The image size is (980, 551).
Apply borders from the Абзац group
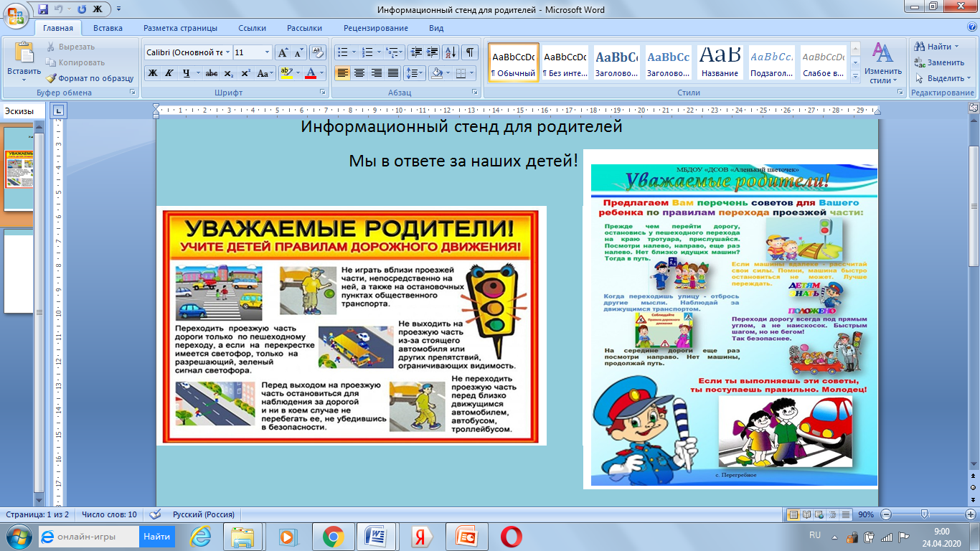(461, 73)
